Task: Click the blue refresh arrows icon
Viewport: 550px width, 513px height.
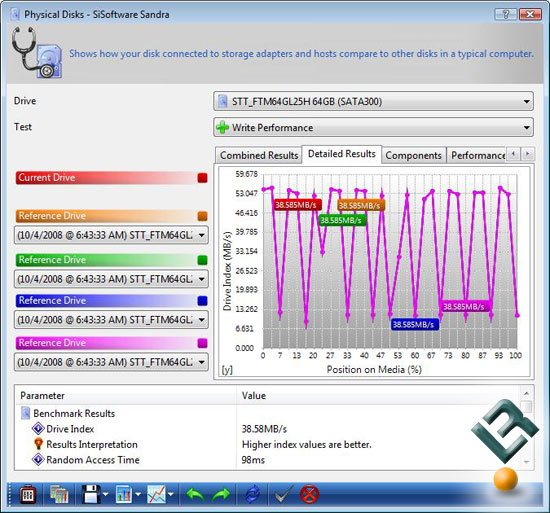Action: [x=252, y=495]
